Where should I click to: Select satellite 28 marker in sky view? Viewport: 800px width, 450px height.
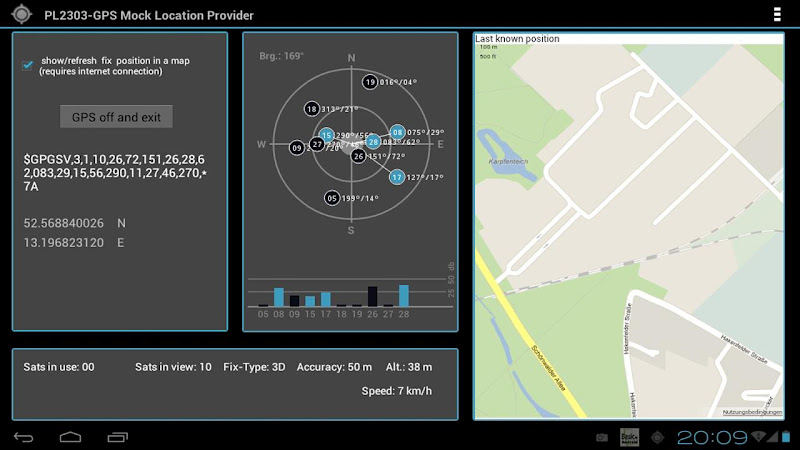pyautogui.click(x=373, y=142)
